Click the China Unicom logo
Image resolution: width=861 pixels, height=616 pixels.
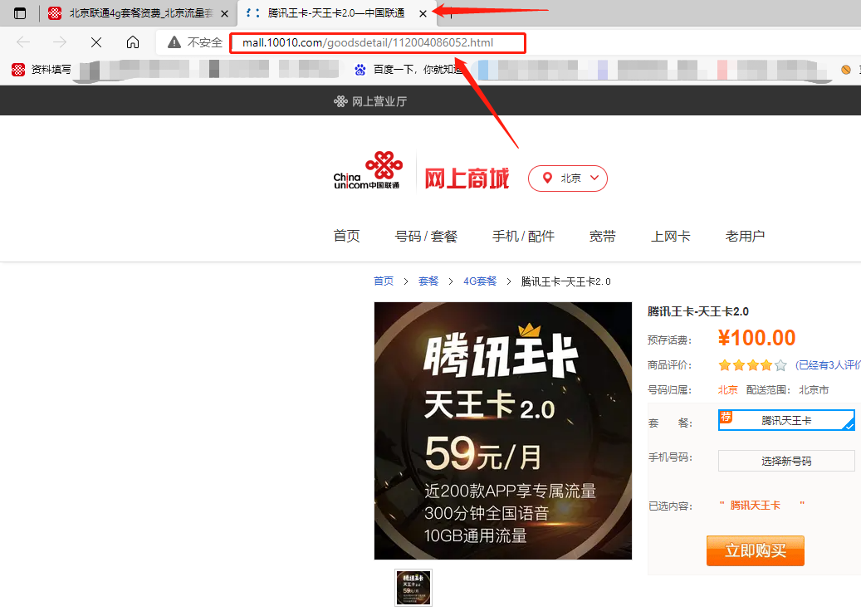click(x=368, y=171)
